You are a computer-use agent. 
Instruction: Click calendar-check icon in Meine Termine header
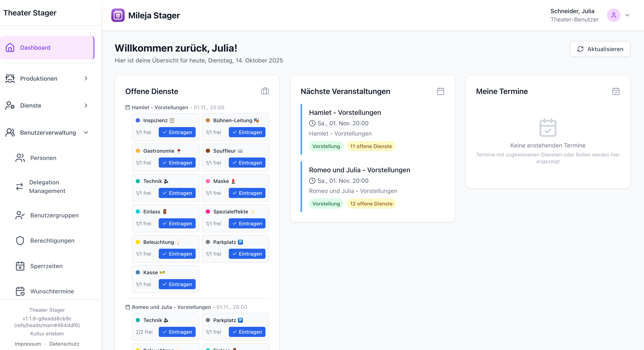[x=615, y=91]
